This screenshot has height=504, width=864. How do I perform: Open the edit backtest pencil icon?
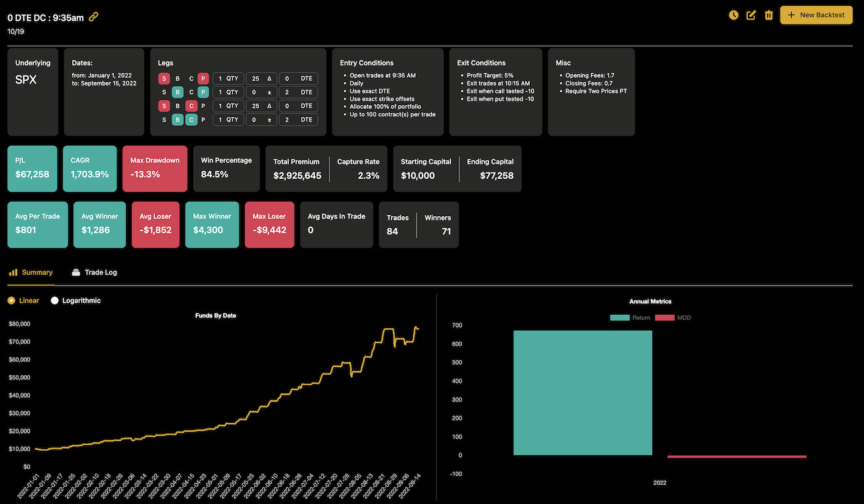[751, 15]
